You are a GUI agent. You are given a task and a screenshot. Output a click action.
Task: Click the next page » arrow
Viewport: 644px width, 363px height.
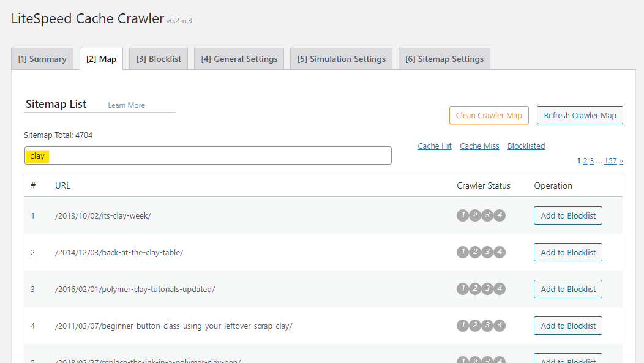(x=621, y=161)
